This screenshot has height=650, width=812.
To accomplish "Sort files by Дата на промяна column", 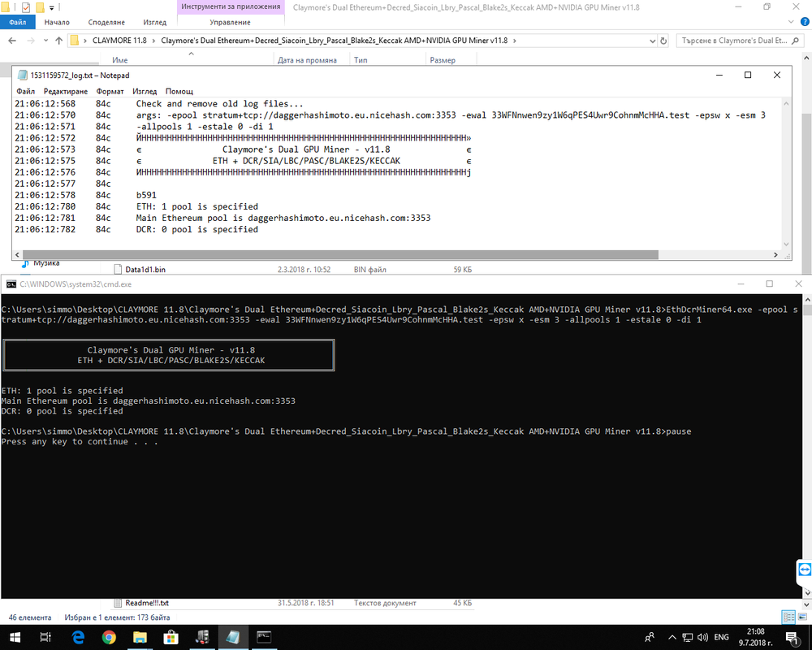I will click(x=307, y=60).
